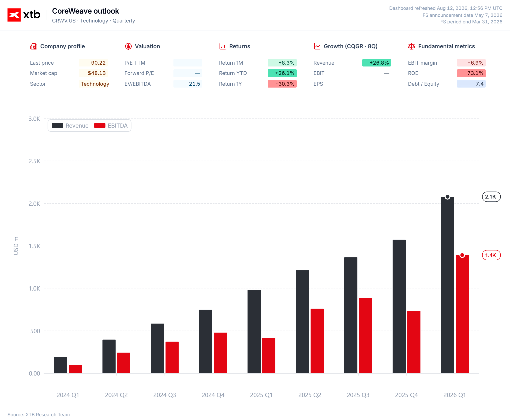Click the 2025 Q4 EBITDA bar
Viewport: 510px width, 420px height.
point(414,342)
